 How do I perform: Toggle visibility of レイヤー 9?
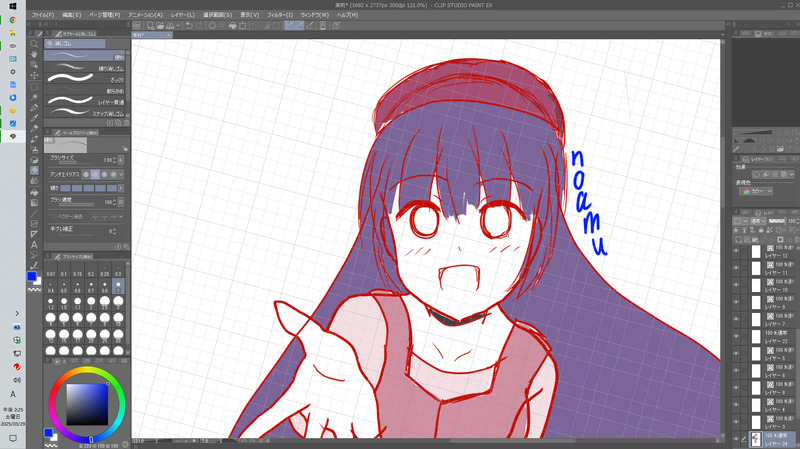pos(736,302)
